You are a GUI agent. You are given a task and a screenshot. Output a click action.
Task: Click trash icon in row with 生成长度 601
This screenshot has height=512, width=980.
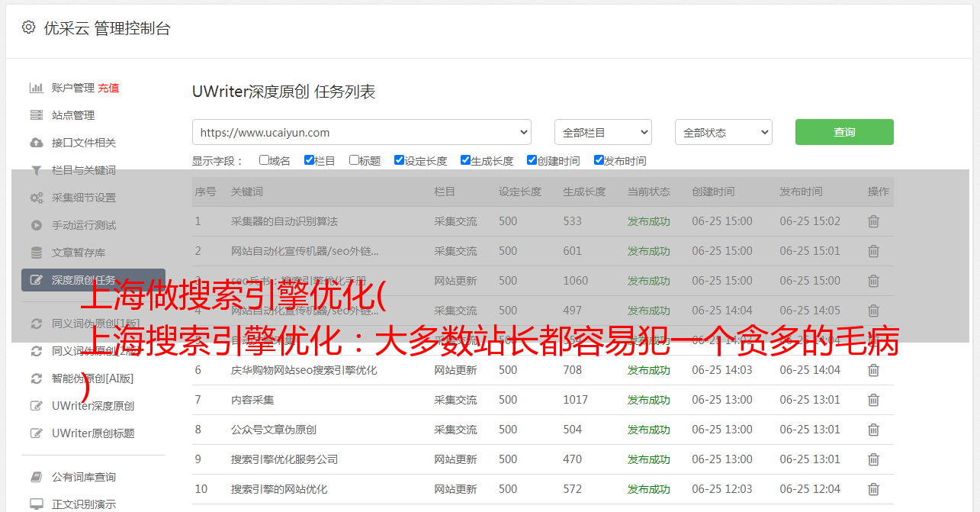pyautogui.click(x=873, y=251)
